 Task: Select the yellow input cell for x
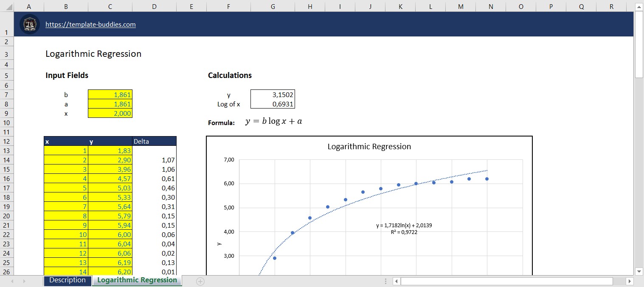[x=110, y=114]
